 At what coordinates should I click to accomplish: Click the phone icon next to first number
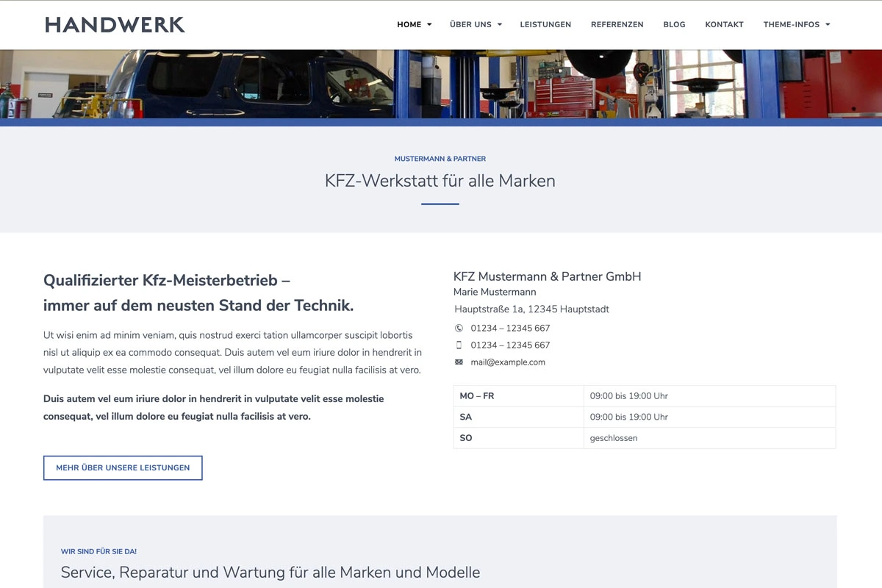tap(459, 328)
